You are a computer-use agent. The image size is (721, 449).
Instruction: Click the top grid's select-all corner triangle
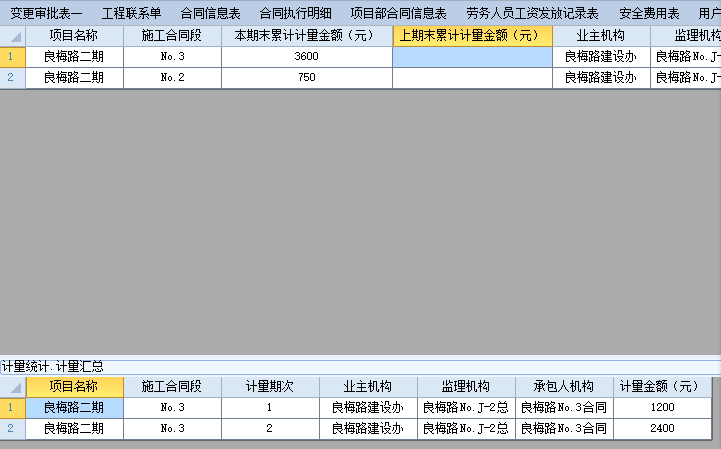tap(15, 36)
